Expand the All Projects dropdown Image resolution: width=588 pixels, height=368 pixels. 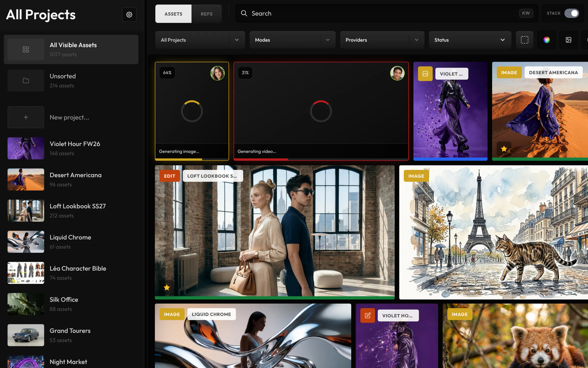pos(200,40)
